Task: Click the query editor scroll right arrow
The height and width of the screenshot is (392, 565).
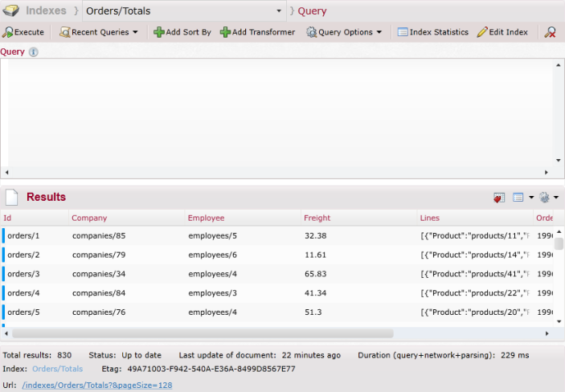Action: 547,172
